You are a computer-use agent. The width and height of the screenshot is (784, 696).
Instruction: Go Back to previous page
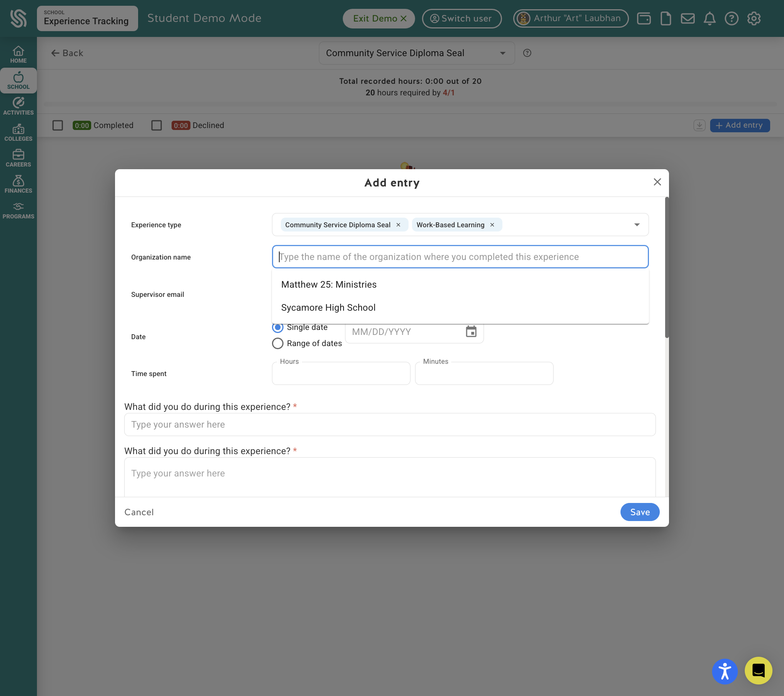[x=67, y=53]
